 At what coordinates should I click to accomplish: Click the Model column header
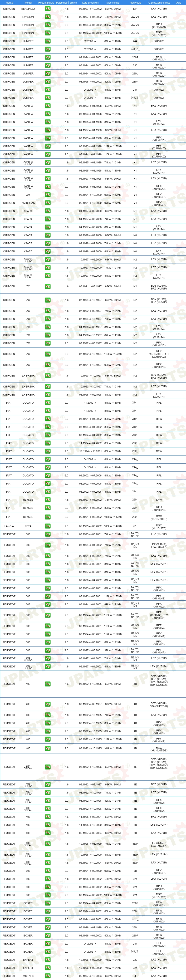click(x=28, y=2)
